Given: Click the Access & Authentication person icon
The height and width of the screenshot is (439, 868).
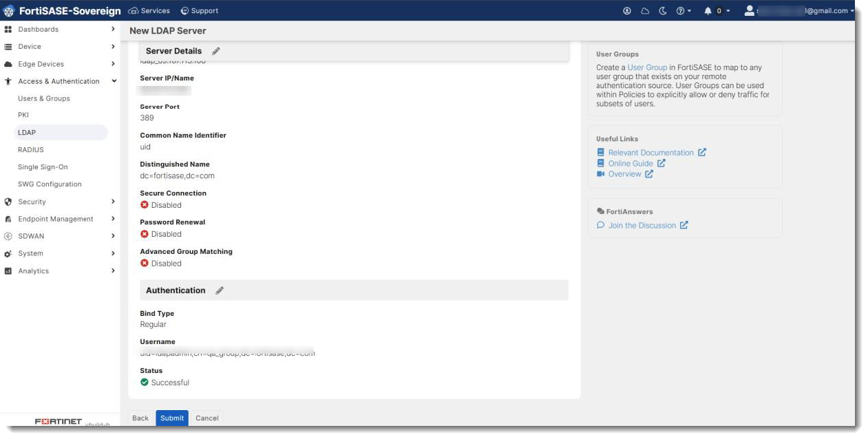Looking at the screenshot, I should click(8, 81).
